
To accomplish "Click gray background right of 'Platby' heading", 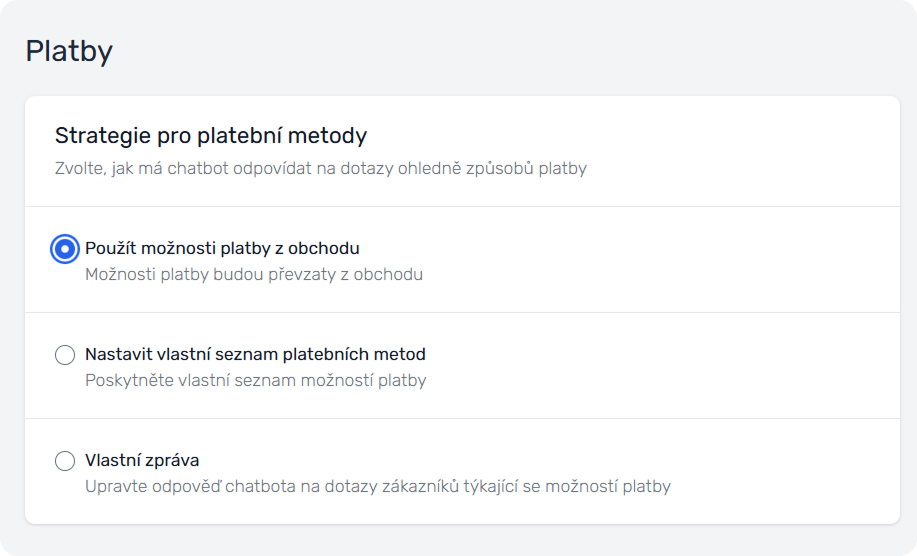I will click(x=500, y=51).
